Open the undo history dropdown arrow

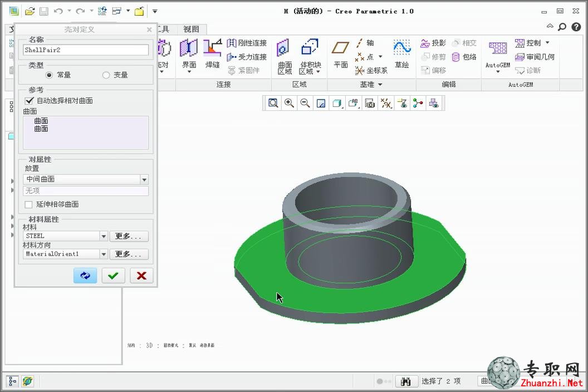point(69,11)
